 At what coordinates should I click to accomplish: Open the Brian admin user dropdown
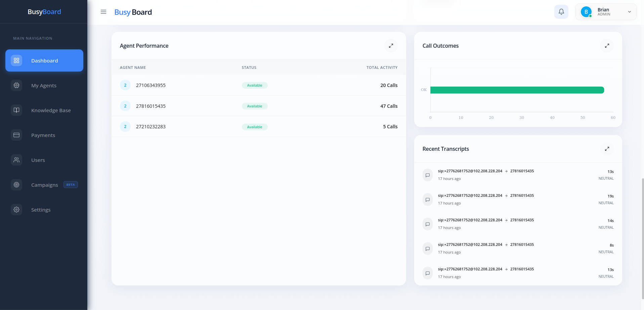click(606, 12)
